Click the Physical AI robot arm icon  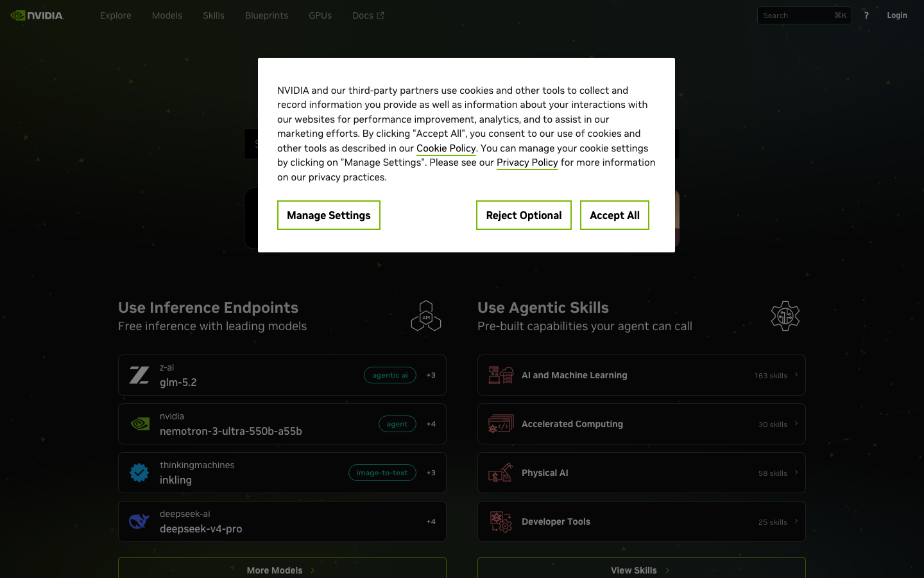(x=501, y=473)
